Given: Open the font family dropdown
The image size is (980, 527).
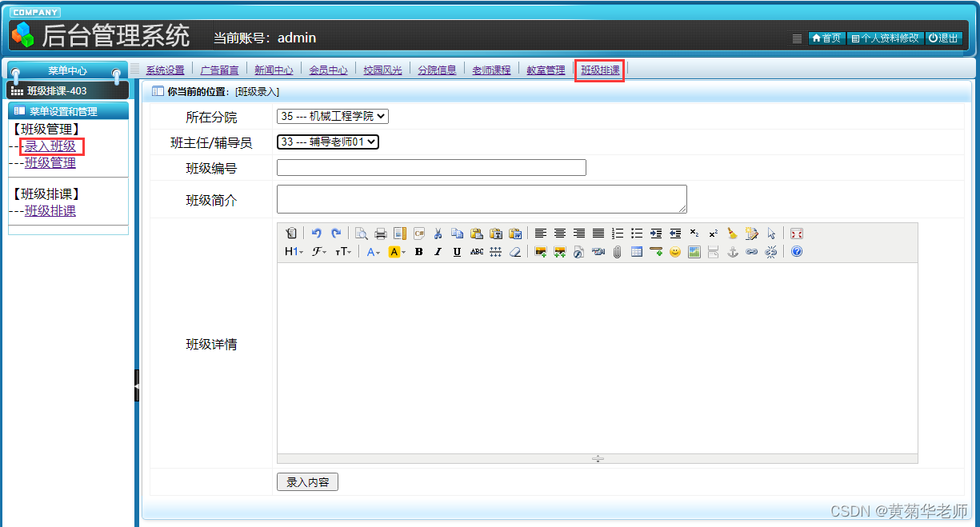Looking at the screenshot, I should click(x=319, y=252).
